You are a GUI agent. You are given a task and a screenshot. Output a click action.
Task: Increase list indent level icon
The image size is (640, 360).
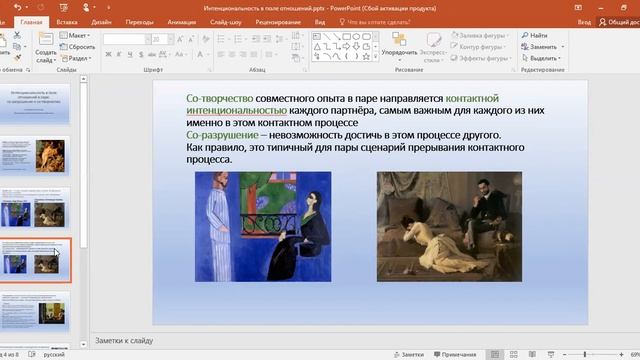(267, 39)
